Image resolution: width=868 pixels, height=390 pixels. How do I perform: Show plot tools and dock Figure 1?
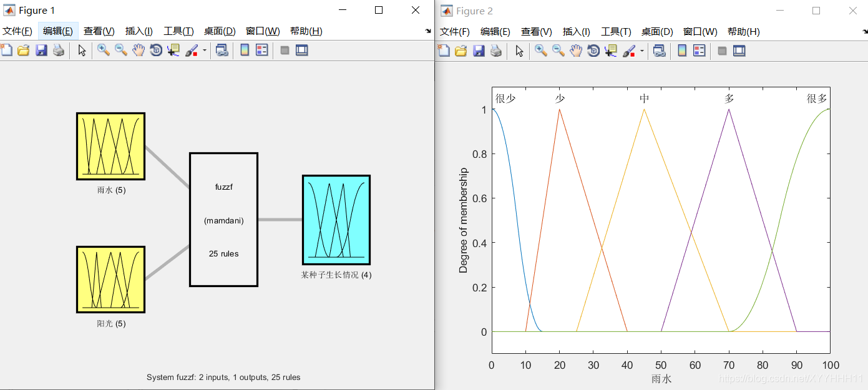pos(302,51)
